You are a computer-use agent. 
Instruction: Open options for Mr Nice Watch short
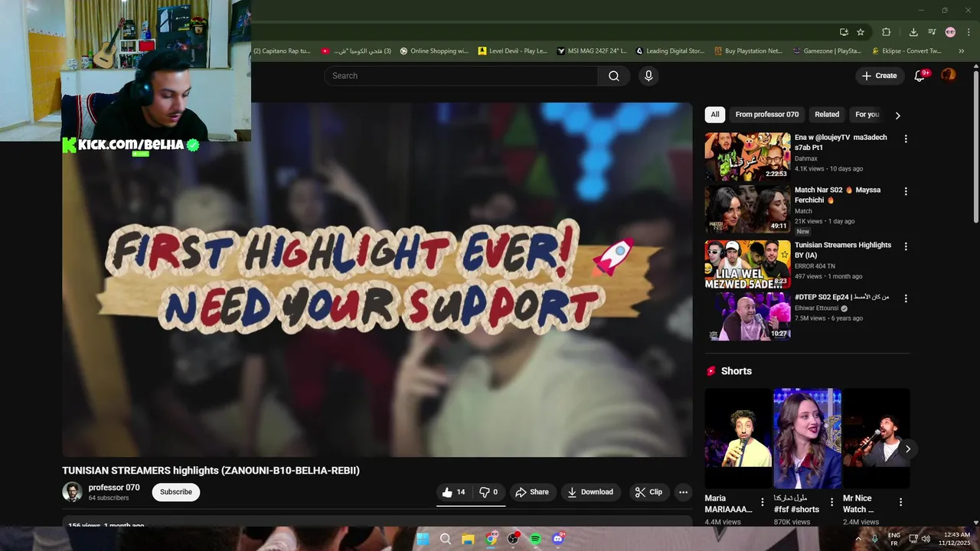point(900,502)
